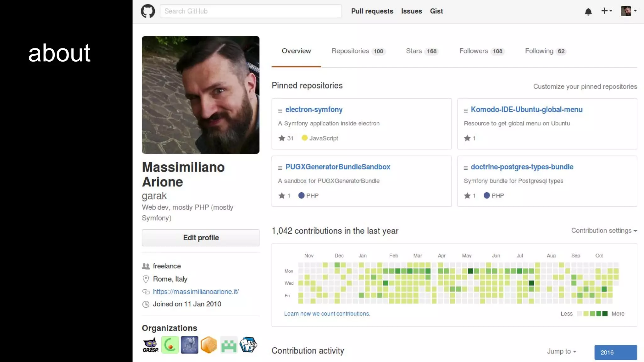Viewport: 644px width, 362px height.
Task: Click in the Search GitHub field
Action: [x=251, y=11]
